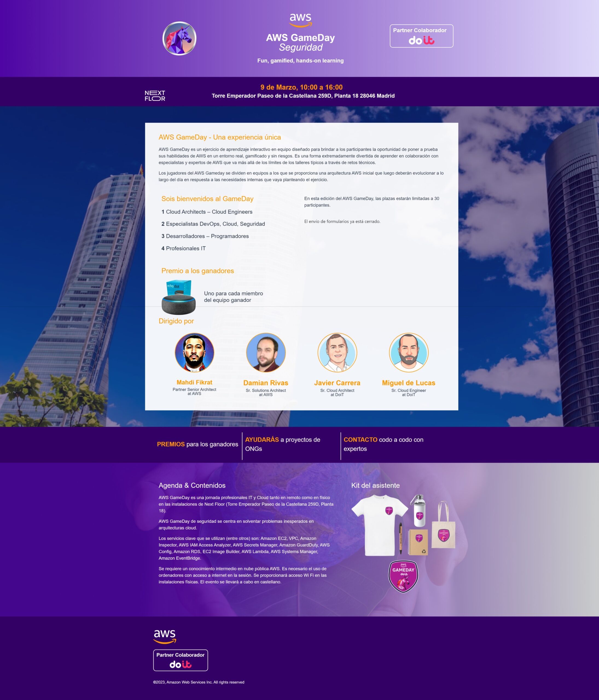The image size is (599, 700).
Task: Click list item Profesionales IT
Action: point(184,248)
